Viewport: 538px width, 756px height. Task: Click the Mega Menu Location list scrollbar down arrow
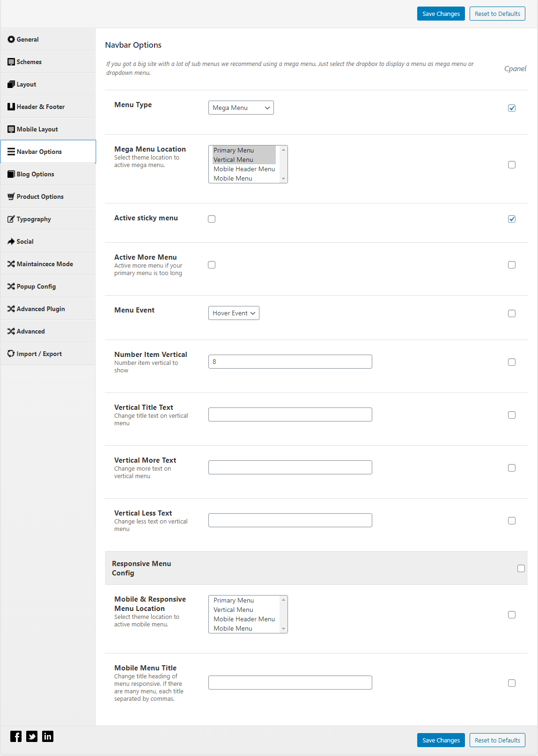[x=283, y=179]
